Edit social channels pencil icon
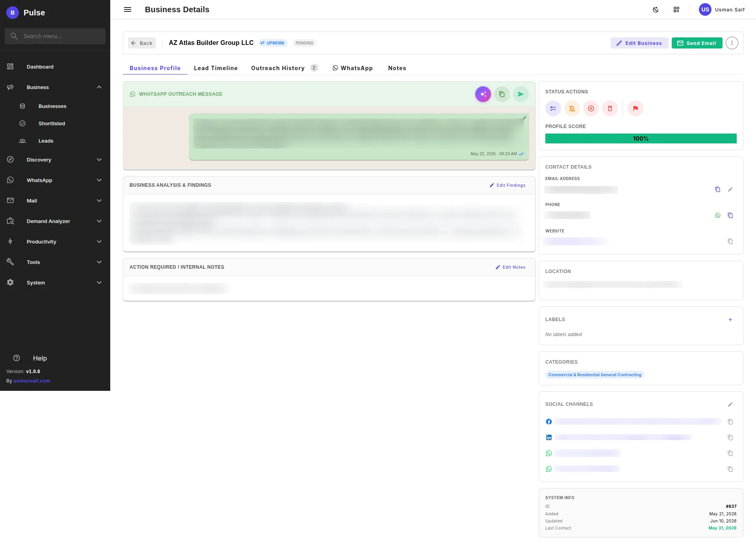This screenshot has width=756, height=550. pos(730,405)
